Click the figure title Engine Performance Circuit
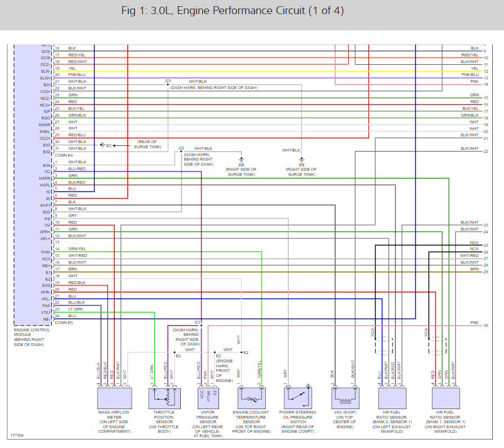Viewport: 504px width, 448px height. pos(233,11)
